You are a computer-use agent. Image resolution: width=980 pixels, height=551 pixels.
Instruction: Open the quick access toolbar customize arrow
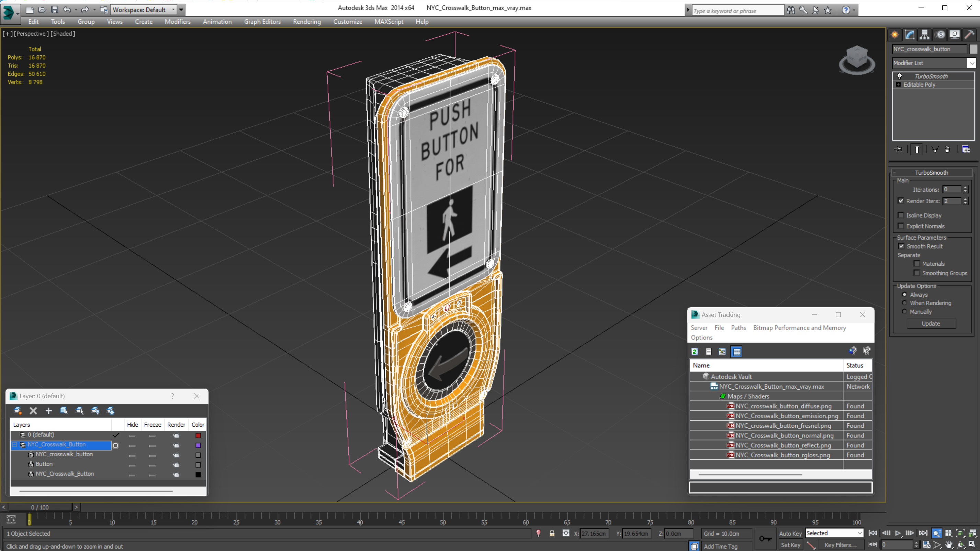[x=181, y=10]
